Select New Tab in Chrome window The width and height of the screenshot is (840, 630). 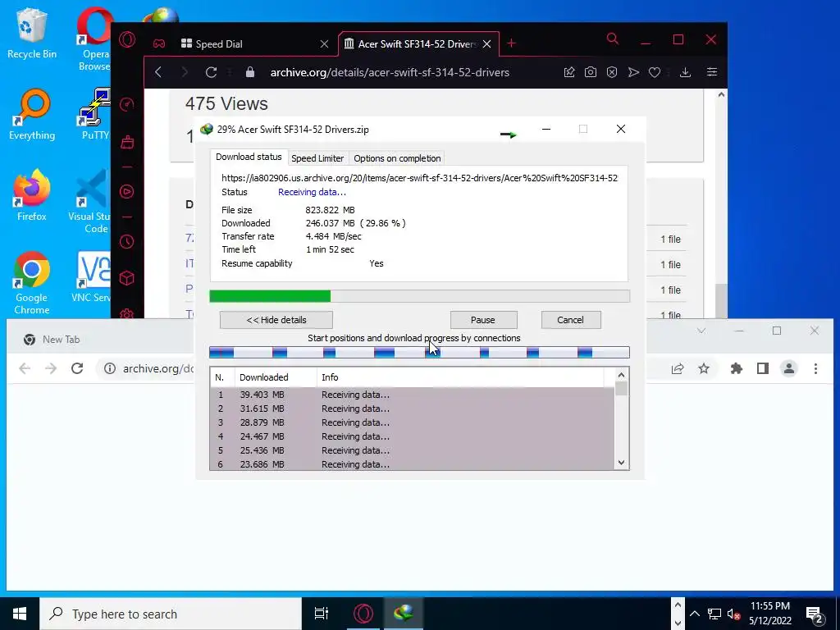click(61, 340)
